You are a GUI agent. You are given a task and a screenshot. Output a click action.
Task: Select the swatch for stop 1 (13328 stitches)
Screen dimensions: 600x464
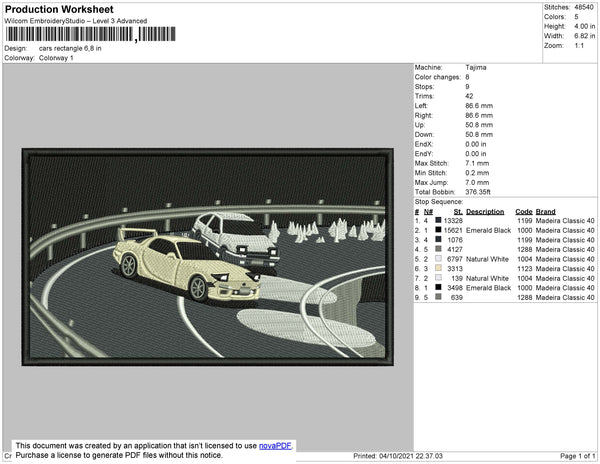click(437, 220)
